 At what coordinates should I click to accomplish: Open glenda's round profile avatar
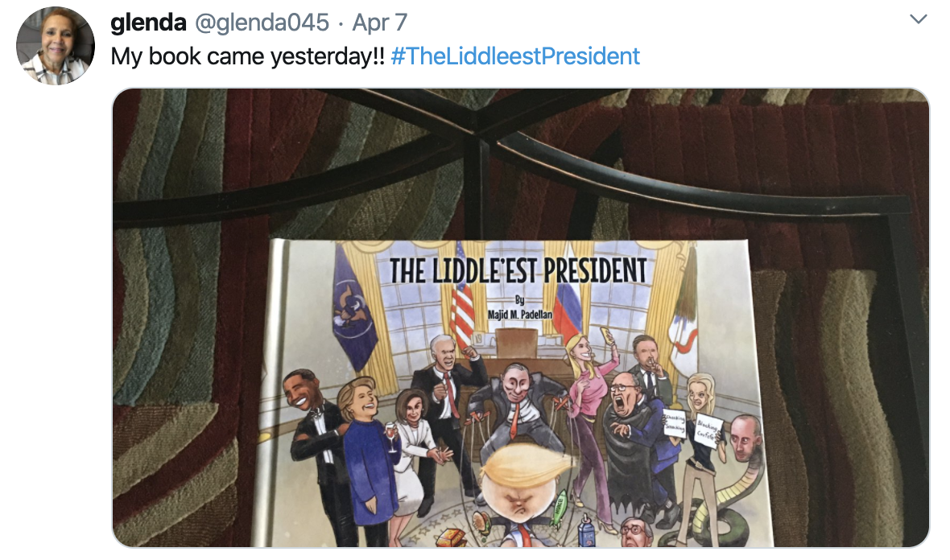55,46
